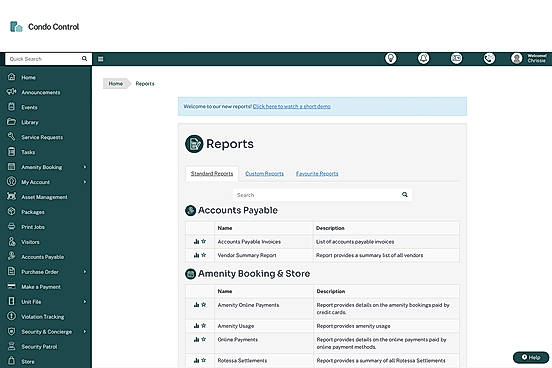Click into the Quick Search field
The width and height of the screenshot is (552, 368).
click(x=44, y=59)
